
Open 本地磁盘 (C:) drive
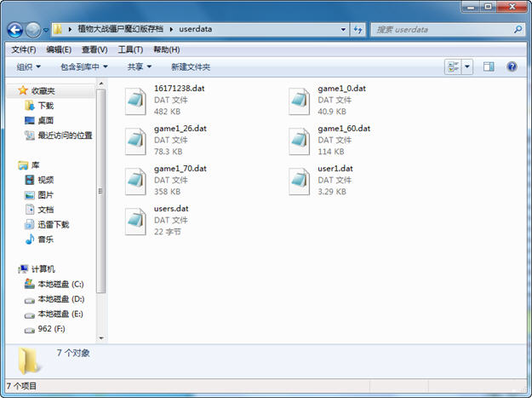point(60,284)
